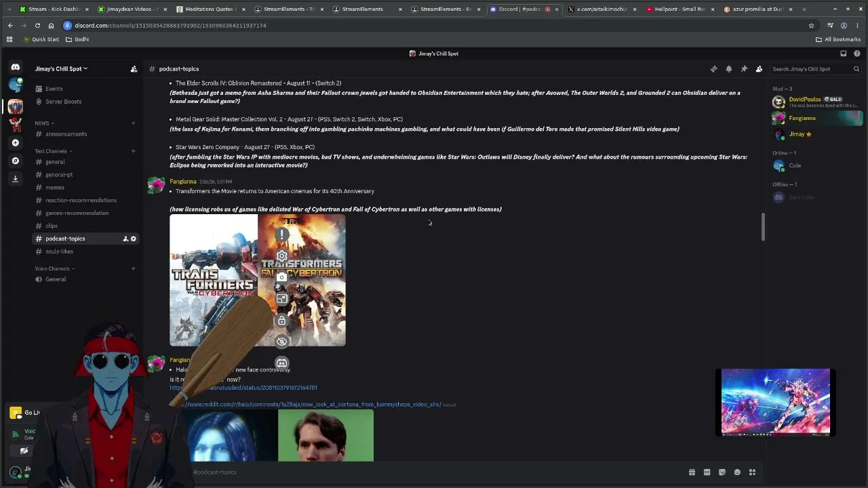Toggle the member list visibility

[x=759, y=69]
